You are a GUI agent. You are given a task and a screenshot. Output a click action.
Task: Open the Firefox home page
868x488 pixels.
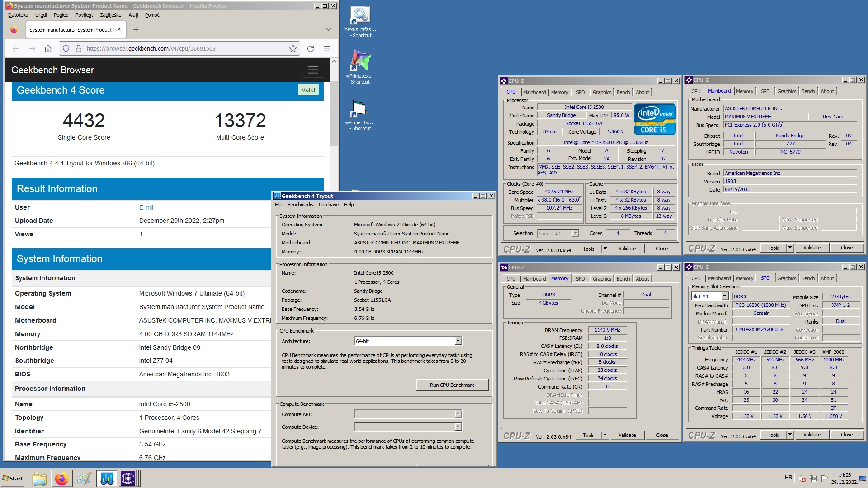point(48,48)
